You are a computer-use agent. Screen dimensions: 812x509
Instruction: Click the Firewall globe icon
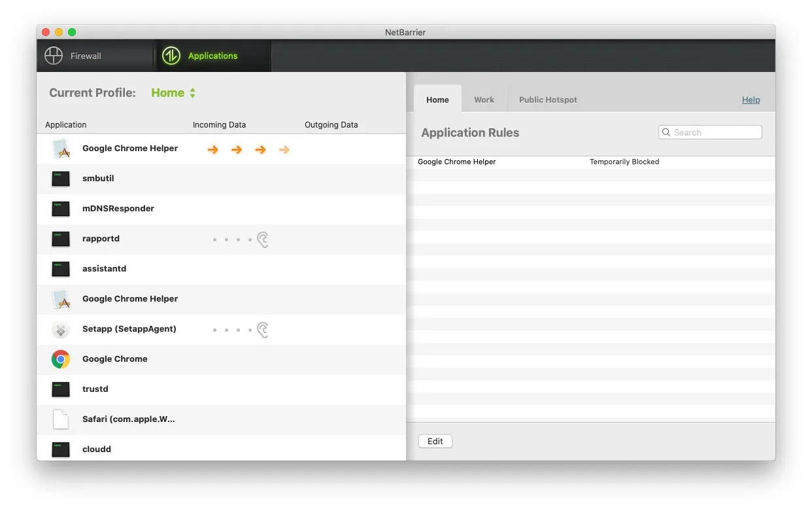click(54, 56)
